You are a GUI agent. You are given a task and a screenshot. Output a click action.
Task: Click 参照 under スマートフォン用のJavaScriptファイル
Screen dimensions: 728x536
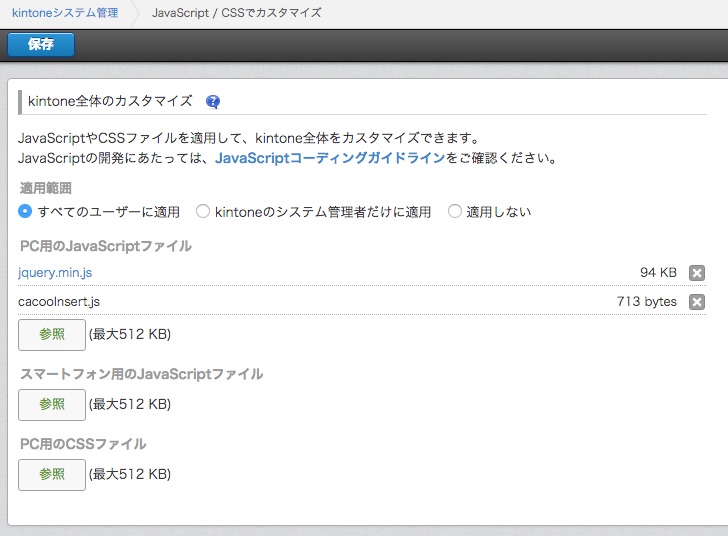(52, 405)
